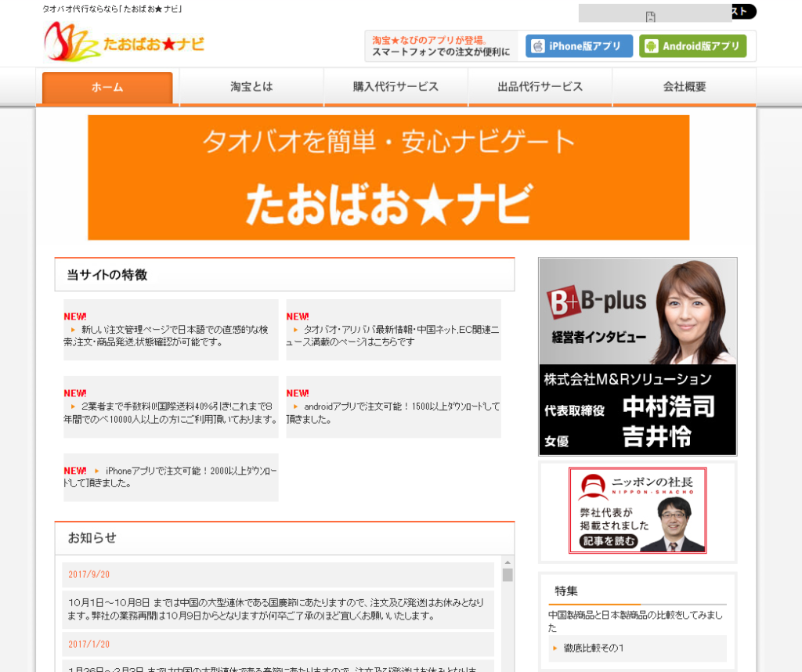Click the Android robot icon
The image size is (802, 672).
(x=651, y=46)
